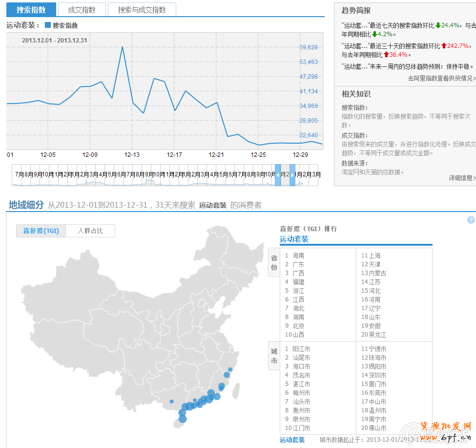Screen dimensions: 476x448
Task: Toggle the 搜索指数 legend label
Action: (x=65, y=25)
